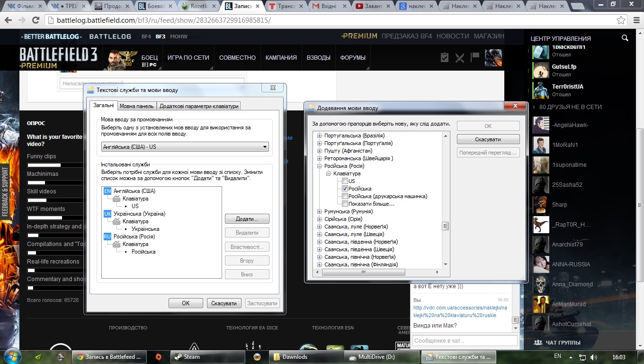The image size is (644, 364).
Task: Click the EN language bar indicator
Action: (557, 356)
